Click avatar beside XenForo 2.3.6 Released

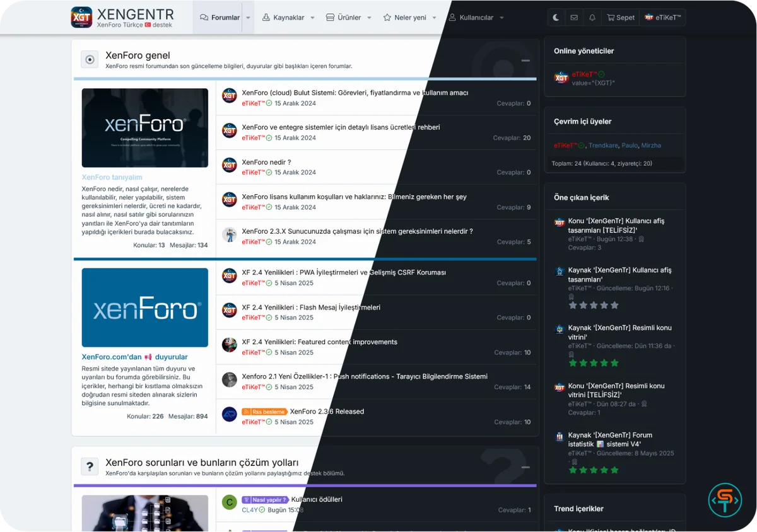pyautogui.click(x=230, y=414)
